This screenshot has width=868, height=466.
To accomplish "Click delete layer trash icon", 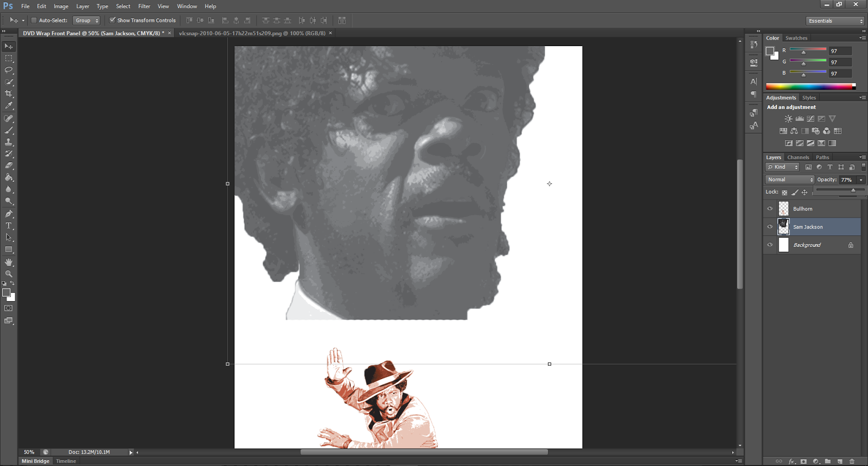I will pos(852,461).
